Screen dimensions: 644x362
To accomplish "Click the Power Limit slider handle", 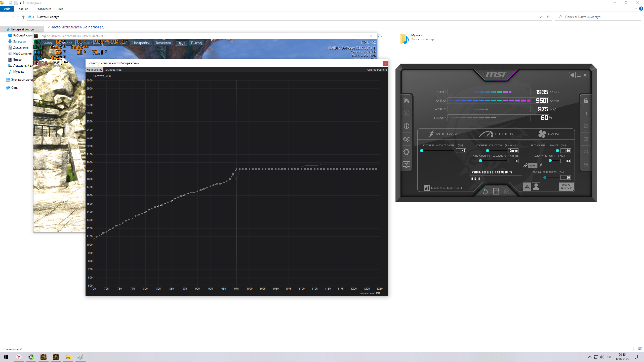I will tap(557, 151).
